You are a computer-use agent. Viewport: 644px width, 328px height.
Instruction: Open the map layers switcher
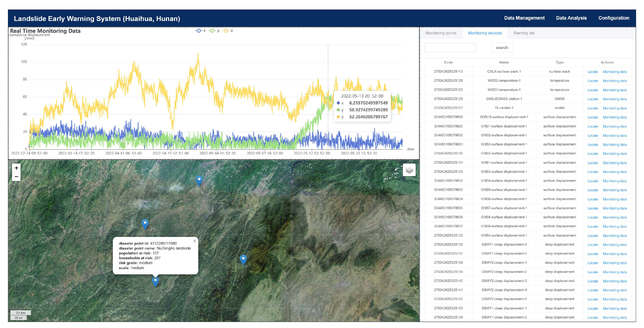409,170
